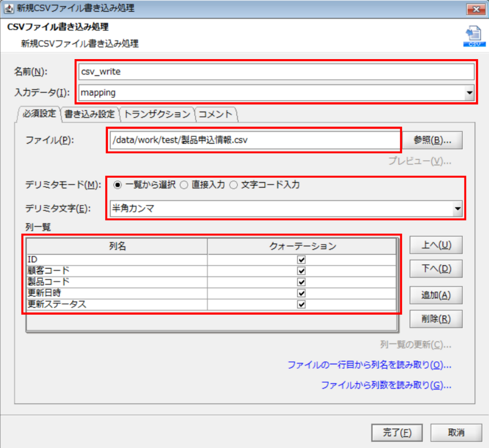Click 上へ to move a column up
This screenshot has height=448, width=489.
(436, 244)
